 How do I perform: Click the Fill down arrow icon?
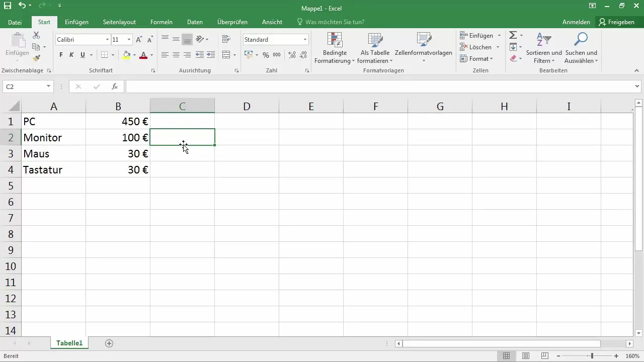(513, 47)
